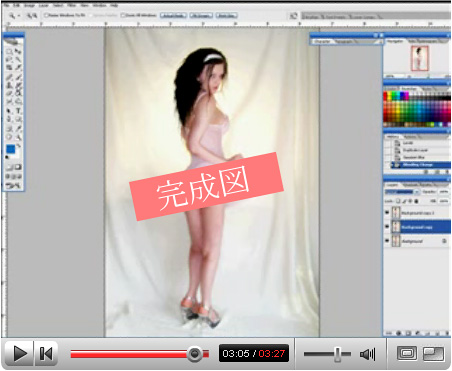452x371 pixels.
Task: Switch to the Navigator tab
Action: pyautogui.click(x=395, y=41)
